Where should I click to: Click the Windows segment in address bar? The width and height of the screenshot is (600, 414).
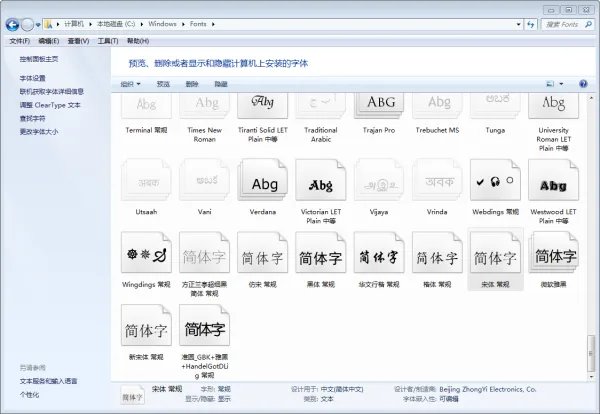[x=162, y=24]
